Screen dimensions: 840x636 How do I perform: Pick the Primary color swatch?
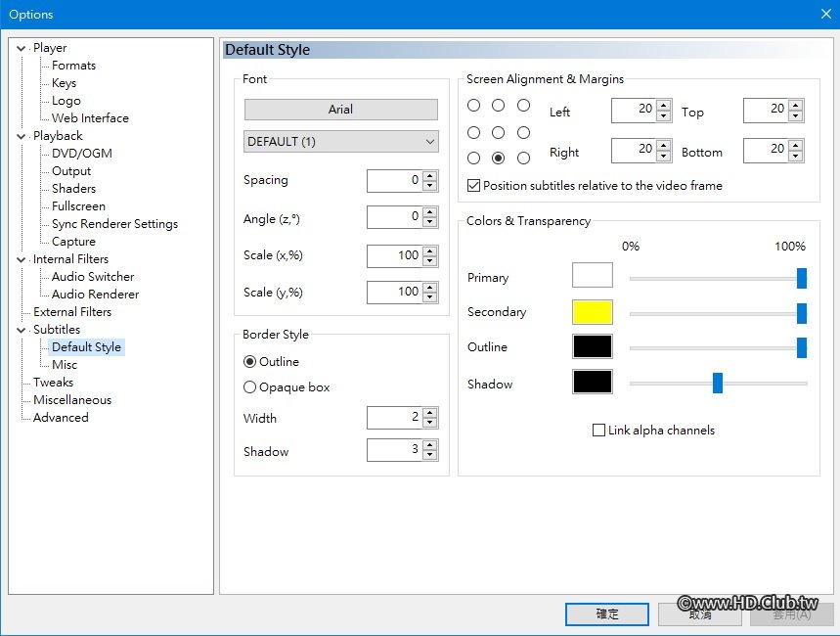(592, 276)
